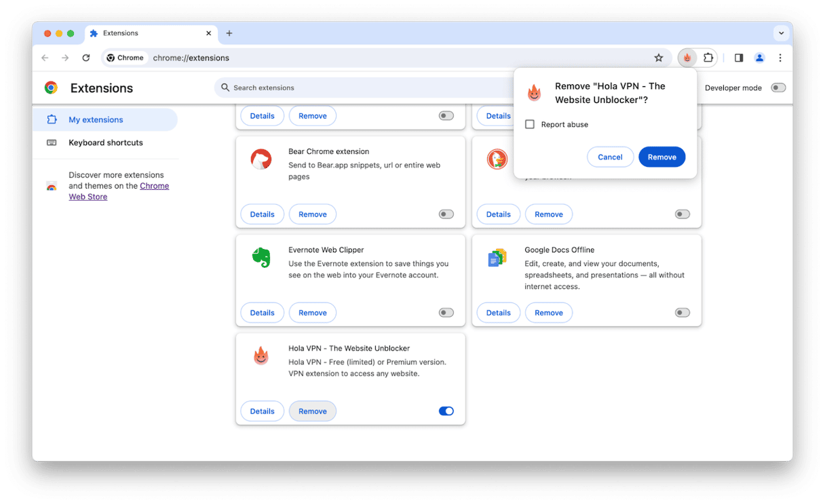
Task: Open Details for Evernote Web Clipper
Action: (262, 313)
